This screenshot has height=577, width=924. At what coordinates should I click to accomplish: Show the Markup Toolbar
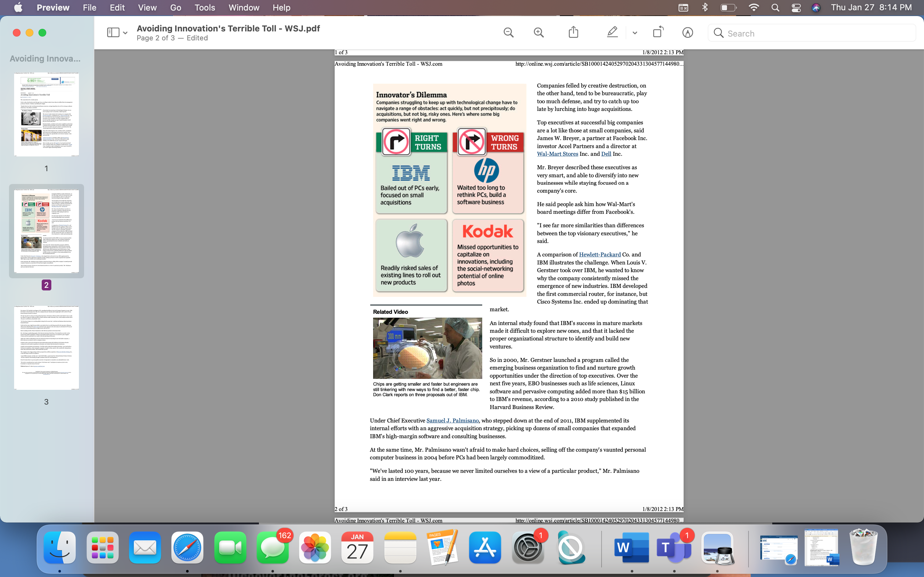coord(687,32)
